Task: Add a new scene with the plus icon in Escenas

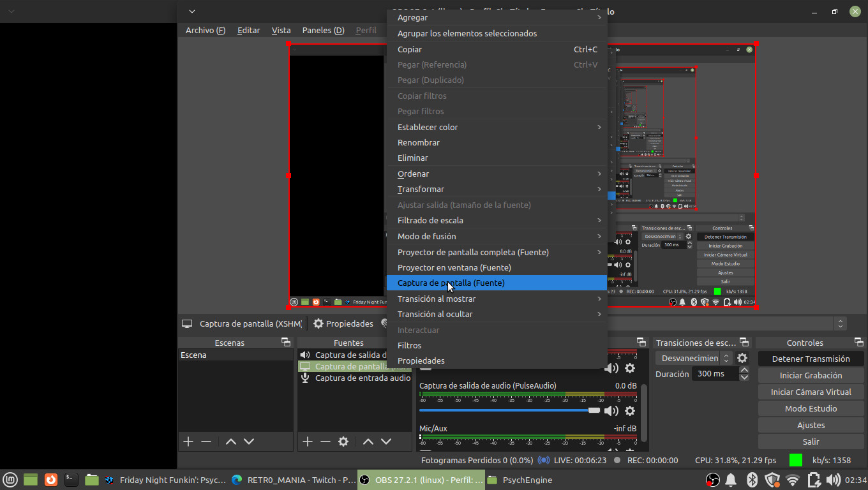Action: click(188, 442)
